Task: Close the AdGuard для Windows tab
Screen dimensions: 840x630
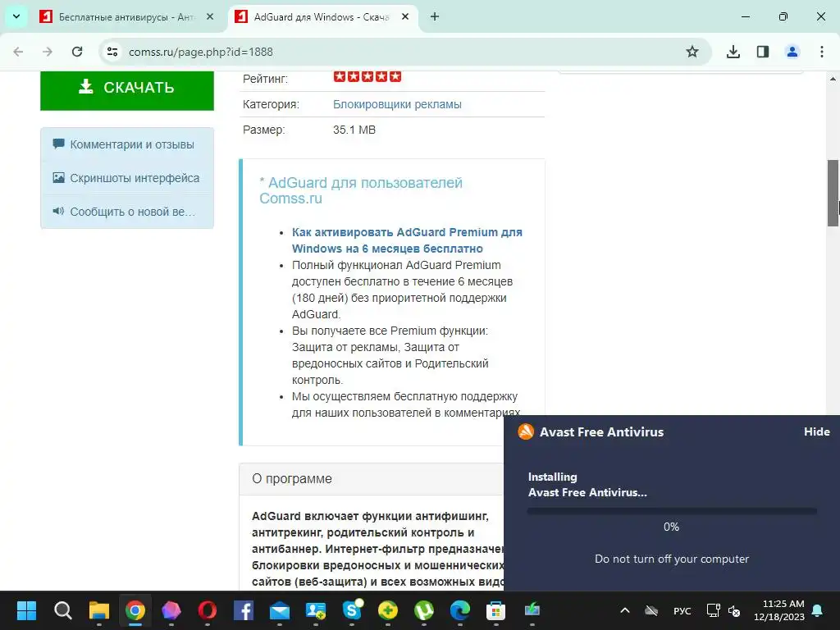Action: click(x=405, y=17)
